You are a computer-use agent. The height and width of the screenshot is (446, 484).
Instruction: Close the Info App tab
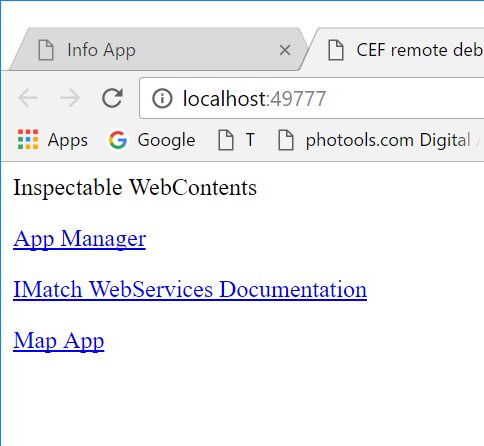(285, 50)
